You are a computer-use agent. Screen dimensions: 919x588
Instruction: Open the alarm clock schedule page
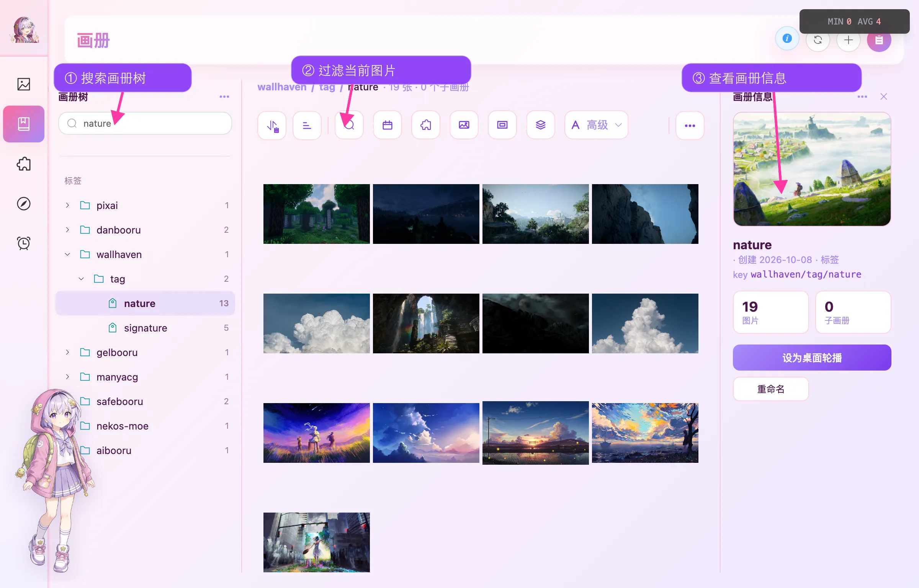[x=24, y=243]
